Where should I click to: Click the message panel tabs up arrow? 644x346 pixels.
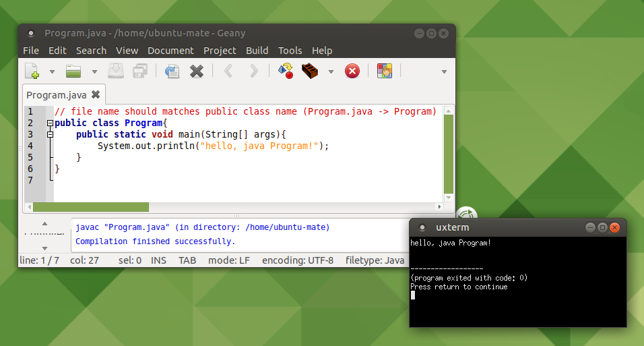tap(44, 223)
